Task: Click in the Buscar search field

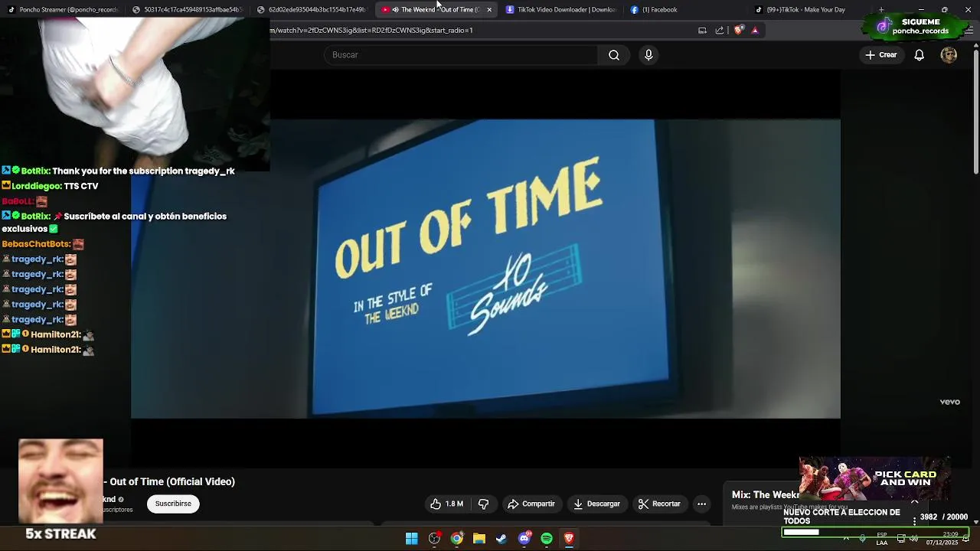Action: 462,55
